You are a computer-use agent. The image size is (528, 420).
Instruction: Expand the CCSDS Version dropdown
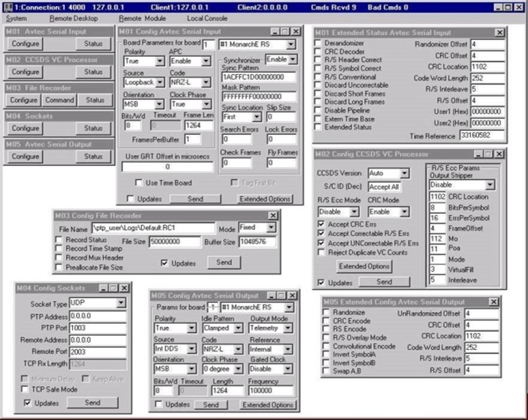pyautogui.click(x=404, y=173)
